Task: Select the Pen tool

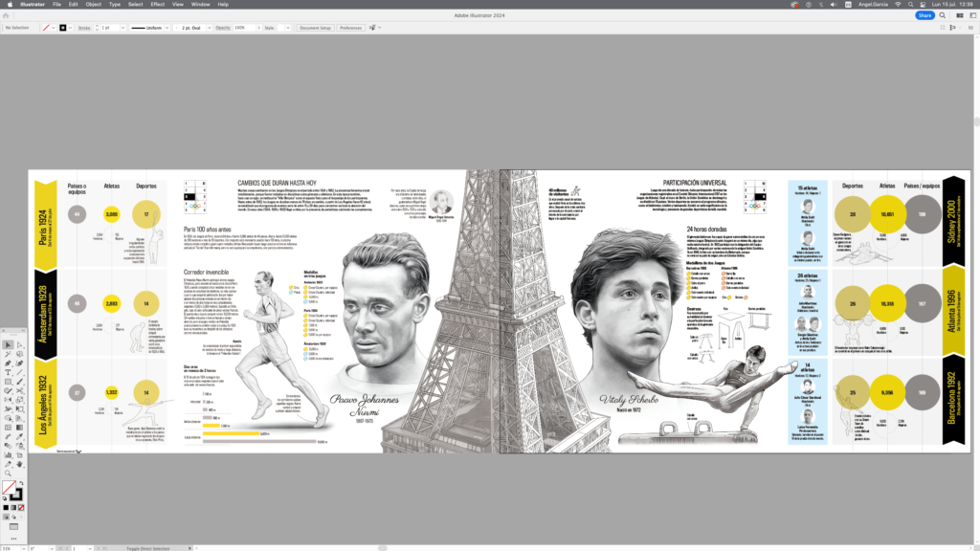Action: (8, 363)
